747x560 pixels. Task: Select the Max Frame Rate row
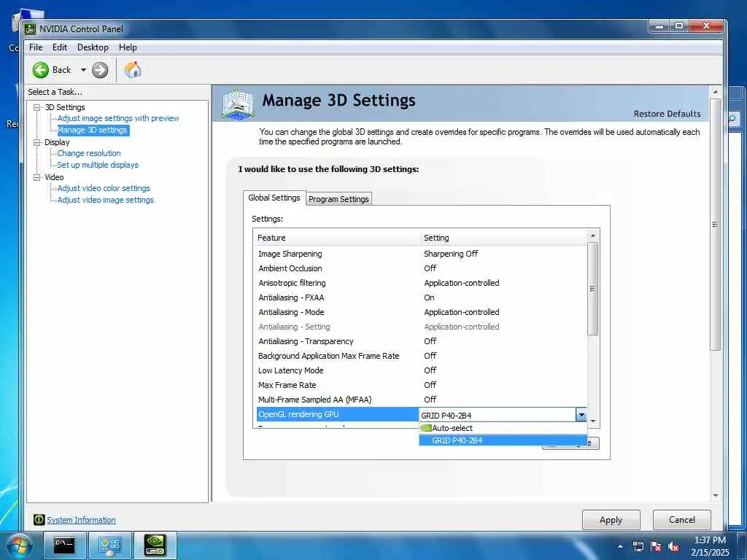tap(421, 385)
